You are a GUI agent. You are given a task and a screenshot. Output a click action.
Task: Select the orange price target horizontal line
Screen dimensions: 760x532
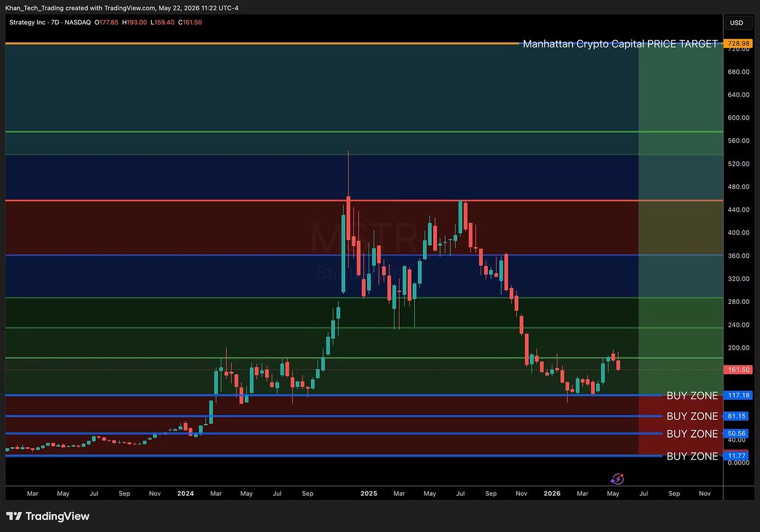(262, 44)
